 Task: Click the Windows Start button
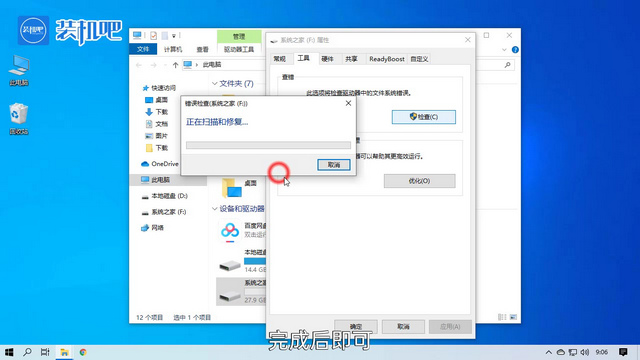(x=9, y=352)
